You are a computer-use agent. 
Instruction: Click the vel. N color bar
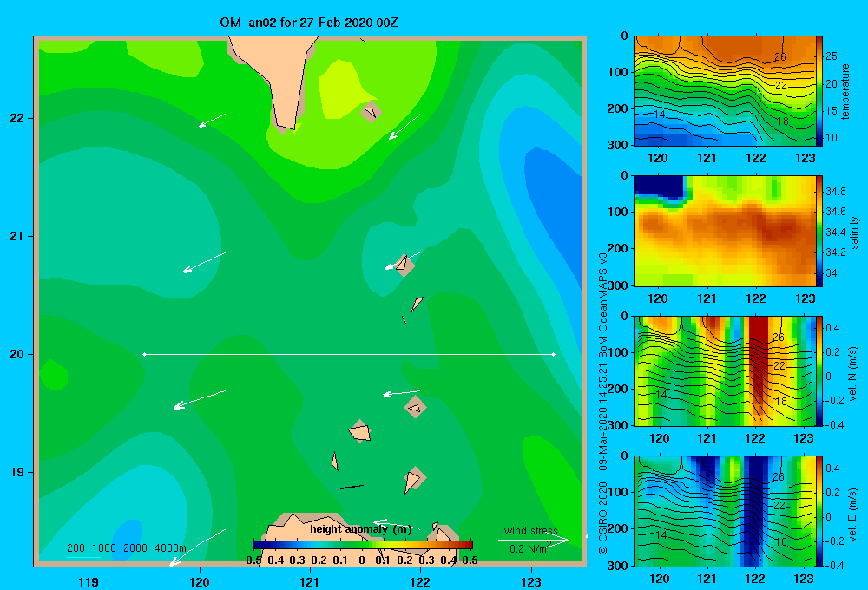click(x=819, y=370)
